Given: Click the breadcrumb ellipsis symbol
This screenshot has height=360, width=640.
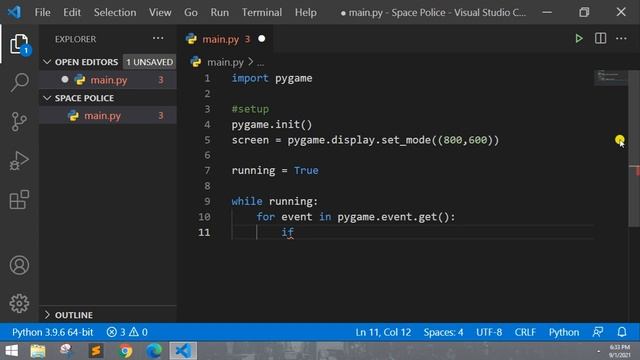Looking at the screenshot, I should click(260, 63).
